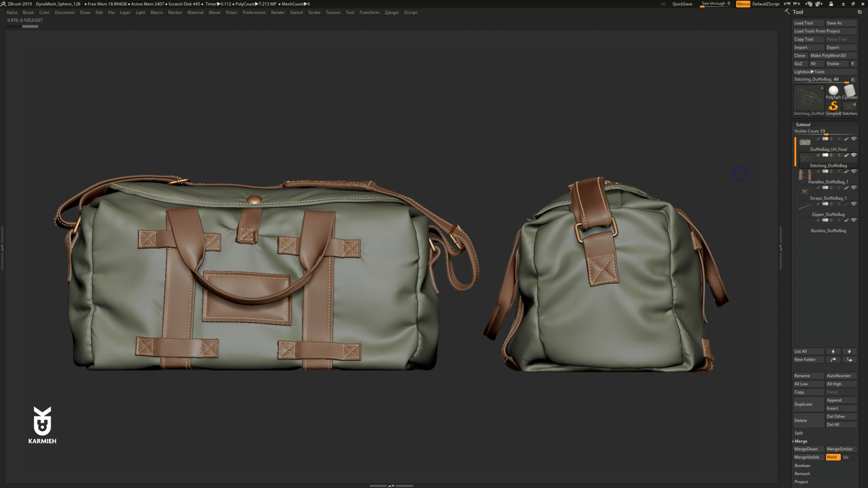Hide the Stitching_DuffleBag subtool with eye icon
The height and width of the screenshot is (488, 868).
click(854, 155)
